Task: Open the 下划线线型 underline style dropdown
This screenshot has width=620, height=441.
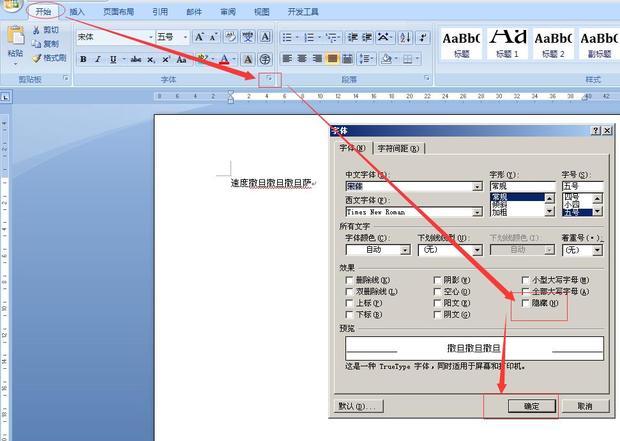Action: [477, 250]
